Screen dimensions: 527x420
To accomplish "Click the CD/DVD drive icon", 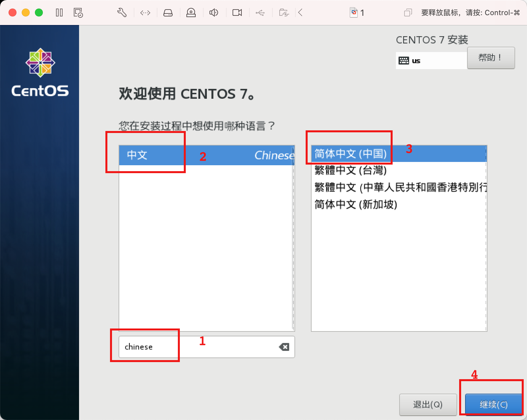I will click(191, 13).
